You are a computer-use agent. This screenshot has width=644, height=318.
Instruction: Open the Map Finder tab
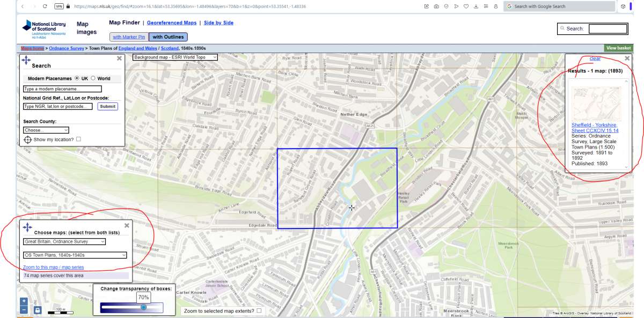pos(123,23)
